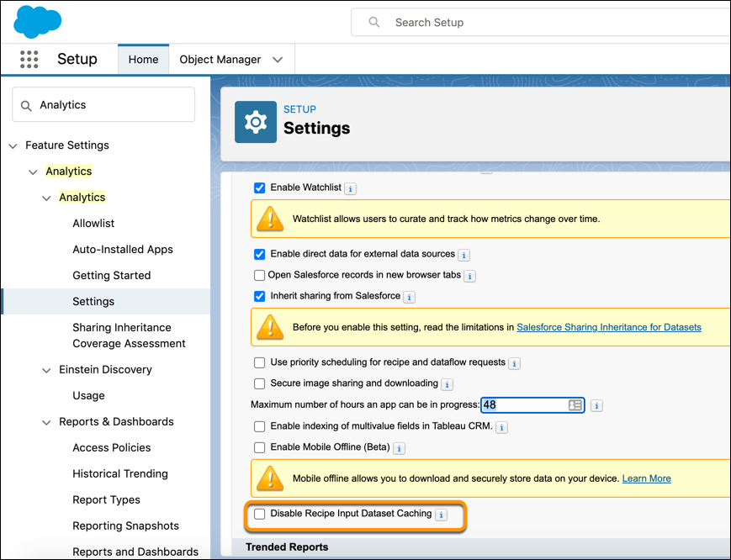Open info icon next to Enable Watchlist
Image resolution: width=731 pixels, height=560 pixels.
pyautogui.click(x=350, y=188)
